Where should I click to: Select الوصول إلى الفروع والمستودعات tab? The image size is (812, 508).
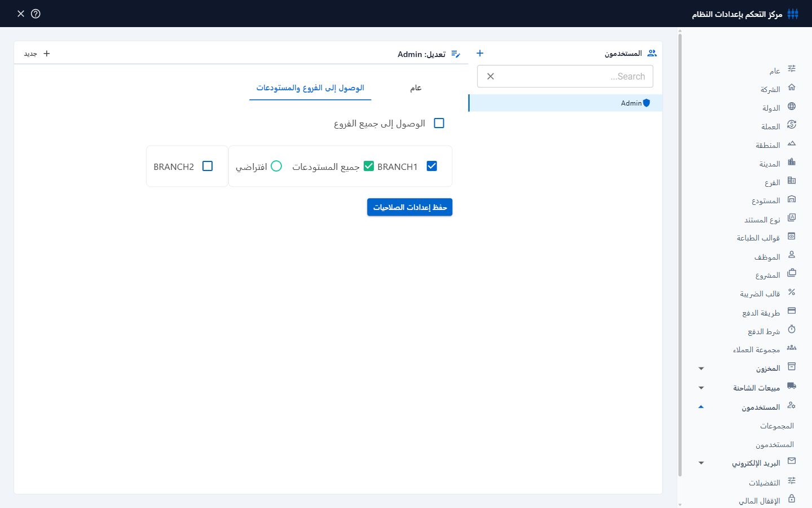(310, 88)
